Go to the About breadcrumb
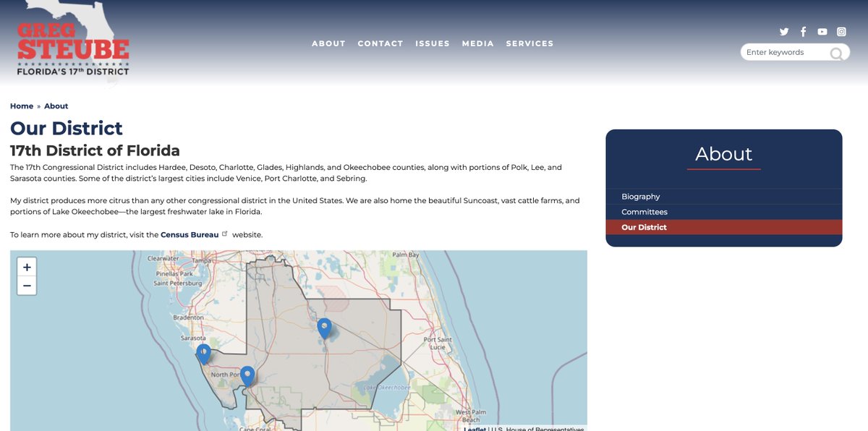Screen dimensions: 868x431 coord(56,106)
